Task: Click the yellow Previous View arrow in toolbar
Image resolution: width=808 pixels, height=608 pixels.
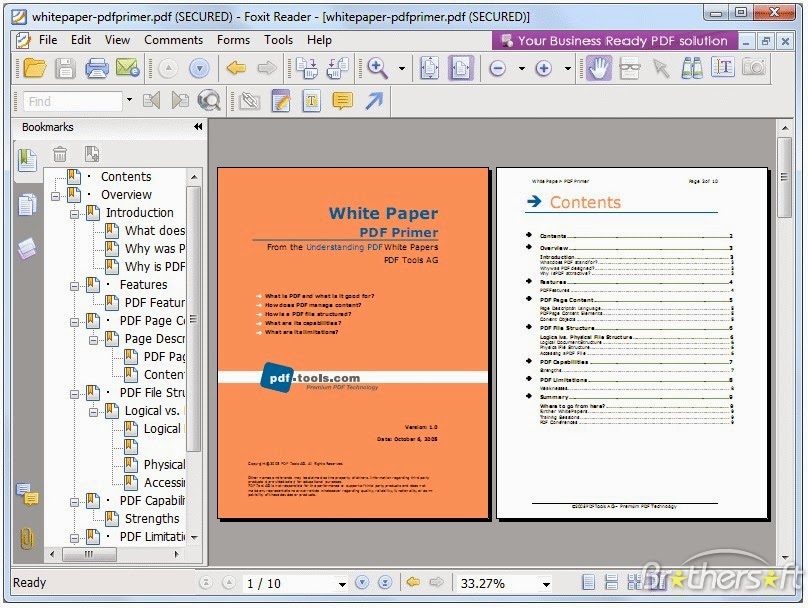Action: [x=236, y=67]
